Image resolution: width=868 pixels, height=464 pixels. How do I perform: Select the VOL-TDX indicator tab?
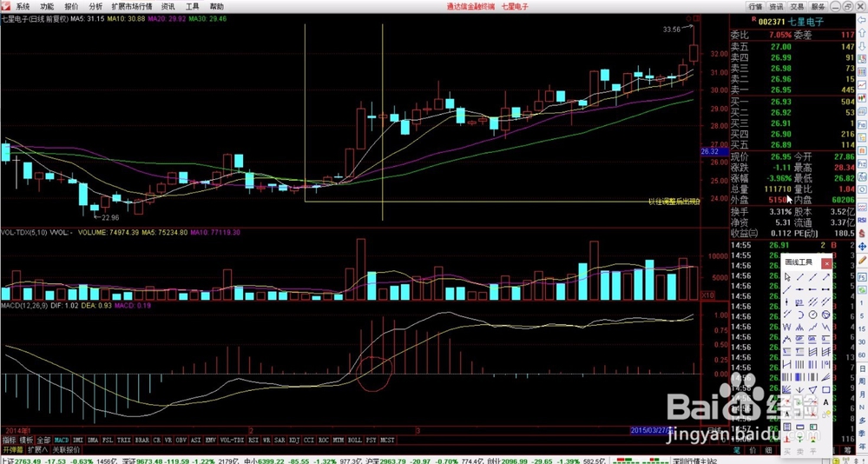pos(232,440)
